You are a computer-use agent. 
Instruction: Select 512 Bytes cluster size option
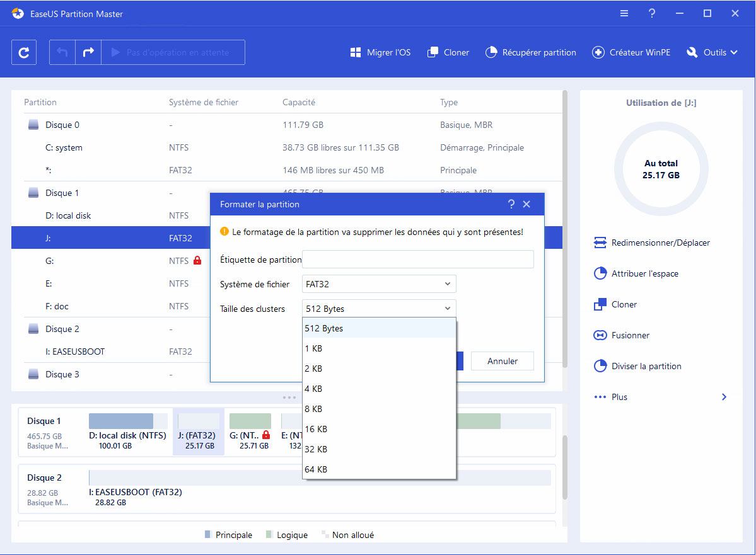pyautogui.click(x=379, y=328)
